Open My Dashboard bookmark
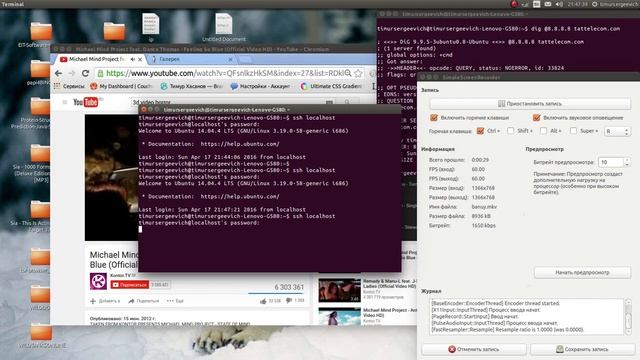This screenshot has height=360, width=640. click(121, 87)
